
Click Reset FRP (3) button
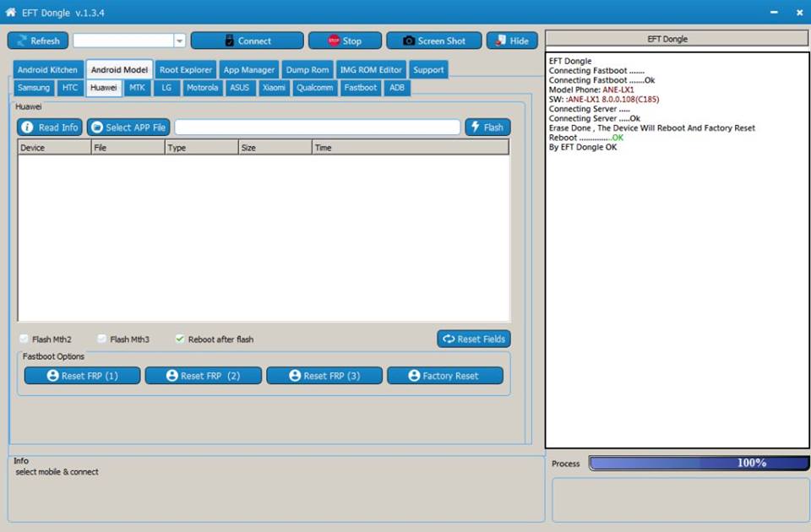click(x=324, y=376)
